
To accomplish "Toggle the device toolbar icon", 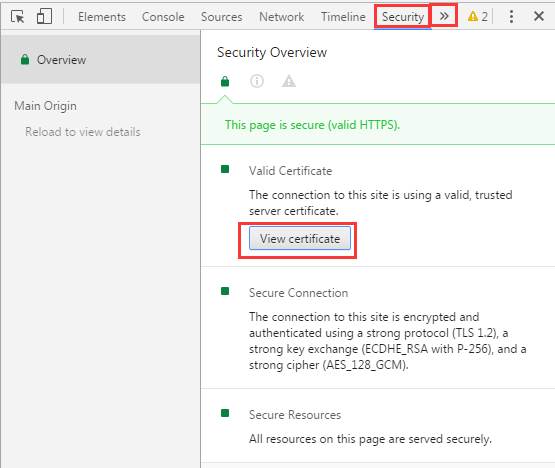I will click(x=44, y=16).
